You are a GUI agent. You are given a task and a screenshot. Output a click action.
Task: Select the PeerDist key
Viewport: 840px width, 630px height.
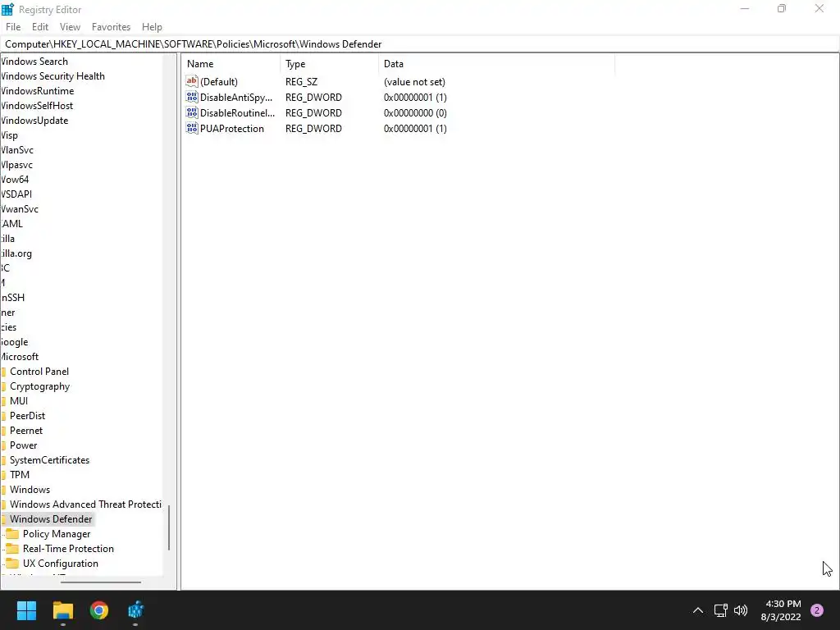(x=27, y=416)
